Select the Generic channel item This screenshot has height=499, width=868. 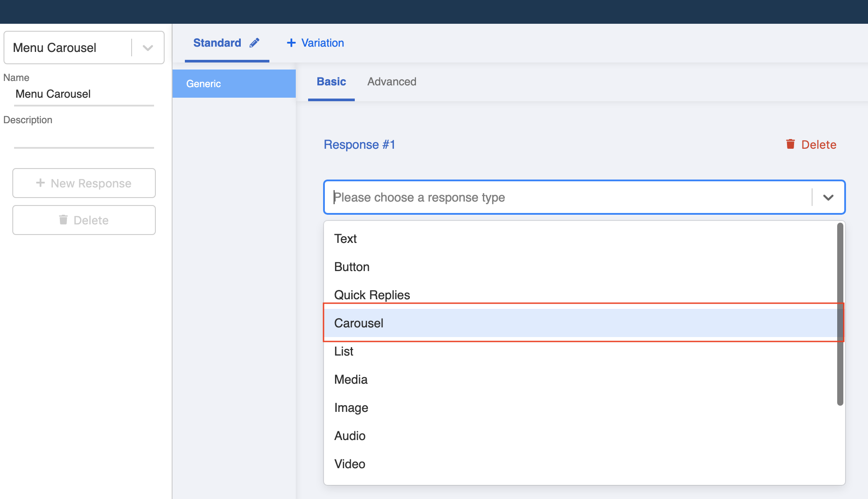234,84
